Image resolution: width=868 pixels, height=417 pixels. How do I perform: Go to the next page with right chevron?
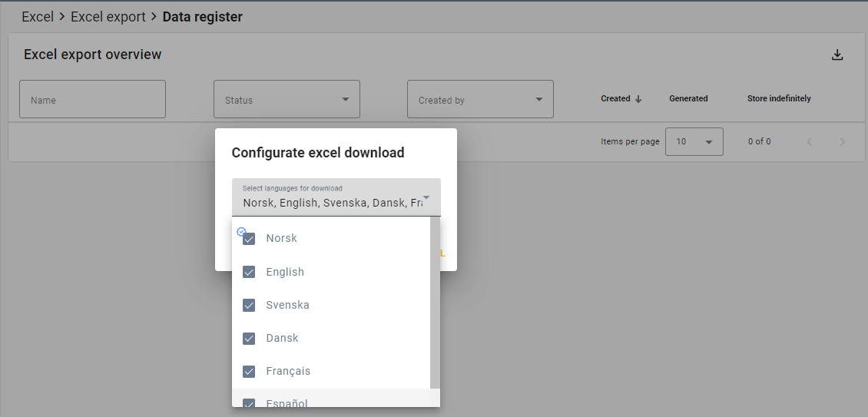click(x=842, y=142)
